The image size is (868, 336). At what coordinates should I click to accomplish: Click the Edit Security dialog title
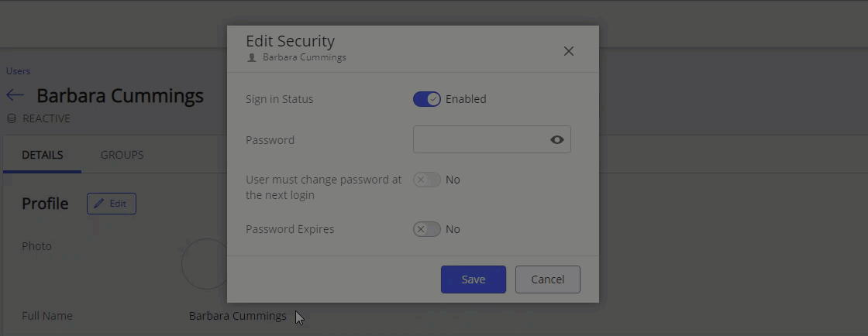290,41
